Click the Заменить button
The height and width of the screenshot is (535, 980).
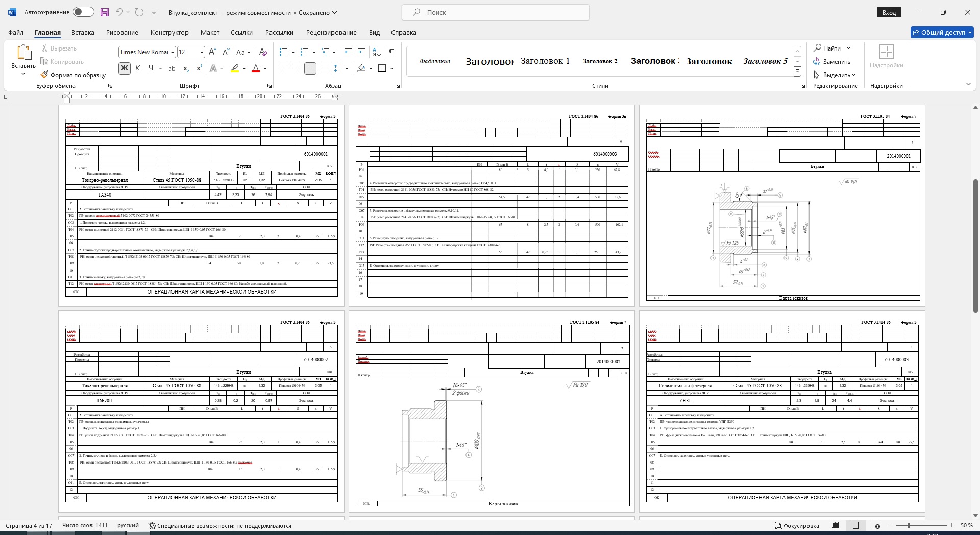tap(832, 62)
